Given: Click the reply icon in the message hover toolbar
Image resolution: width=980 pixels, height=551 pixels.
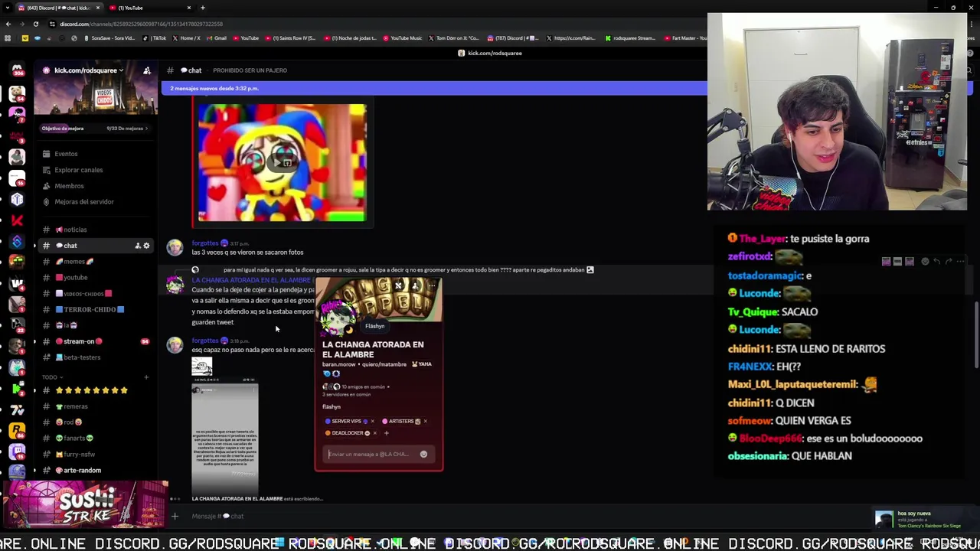Looking at the screenshot, I should point(936,261).
